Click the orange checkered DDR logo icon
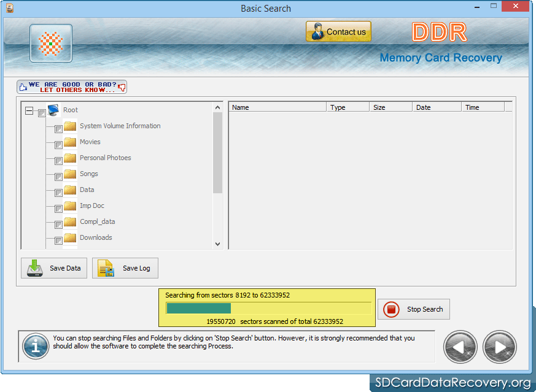 [x=50, y=44]
